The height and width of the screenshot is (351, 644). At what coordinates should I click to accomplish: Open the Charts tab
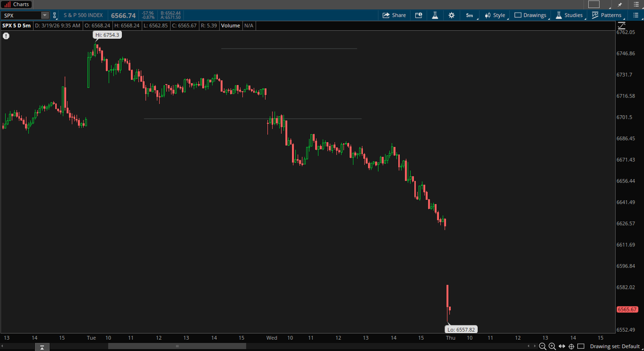[x=17, y=4]
